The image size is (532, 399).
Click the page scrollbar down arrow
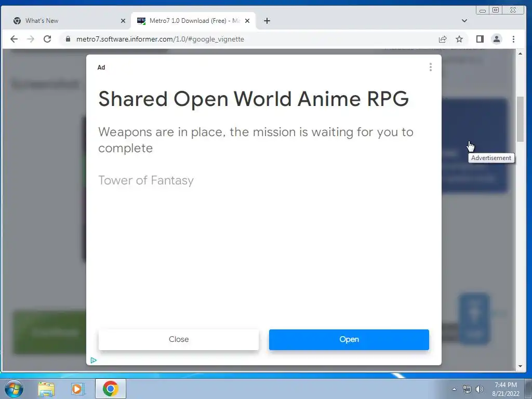(x=520, y=366)
